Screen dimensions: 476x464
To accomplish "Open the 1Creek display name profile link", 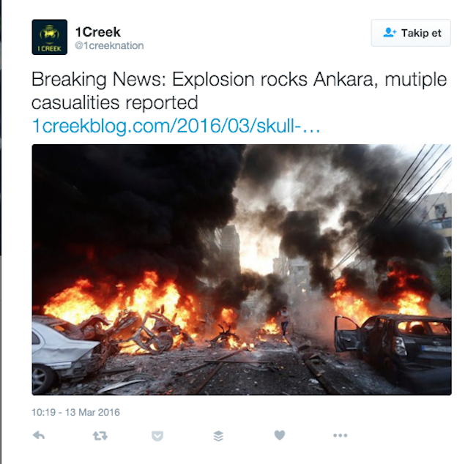I will point(97,32).
